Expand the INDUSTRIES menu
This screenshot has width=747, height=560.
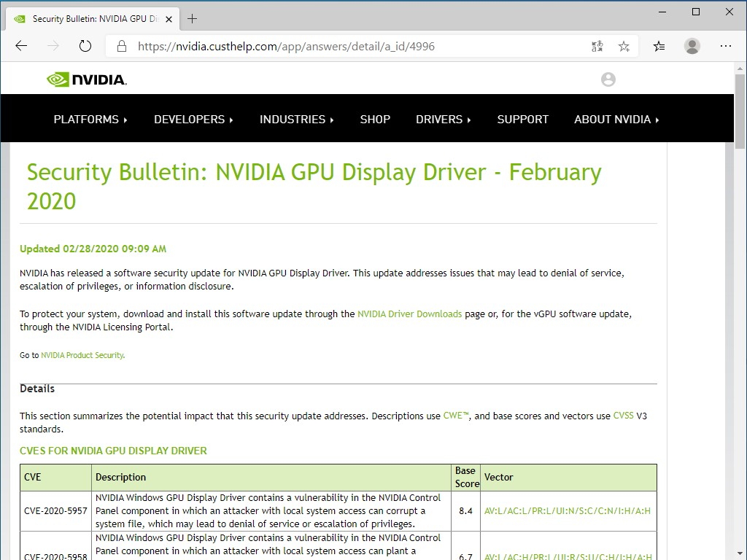tap(297, 120)
